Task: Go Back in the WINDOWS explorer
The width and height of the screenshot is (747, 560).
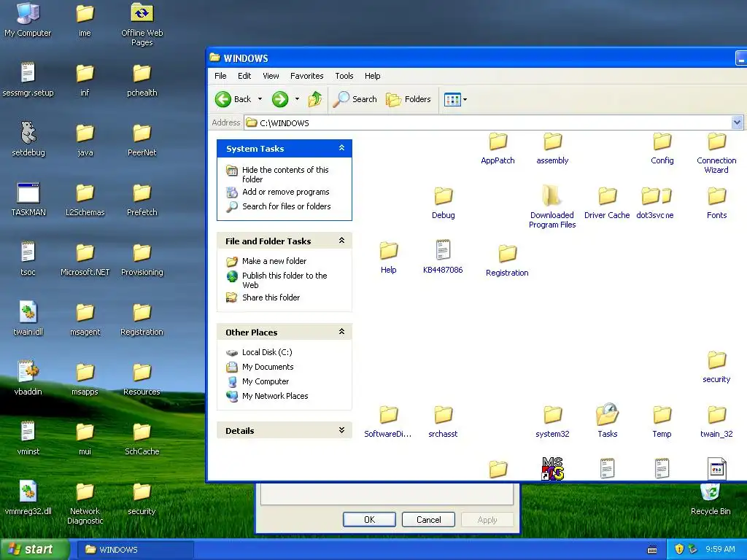Action: point(233,99)
